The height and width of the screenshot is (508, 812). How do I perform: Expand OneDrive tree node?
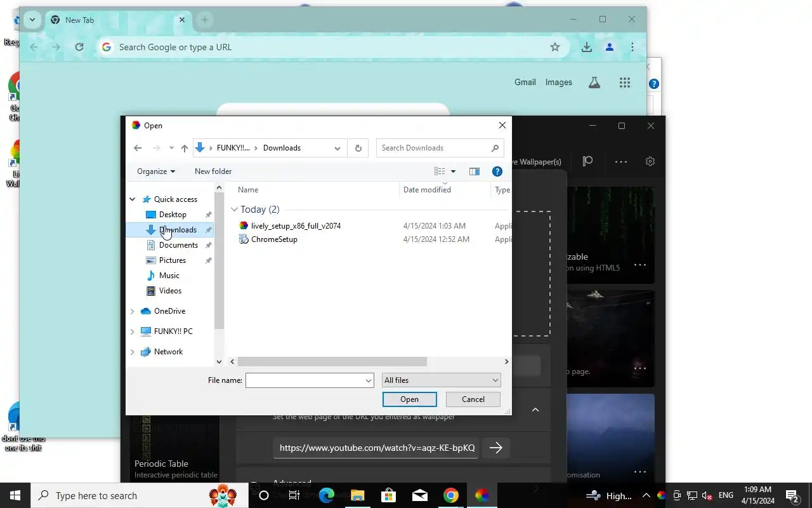(133, 311)
